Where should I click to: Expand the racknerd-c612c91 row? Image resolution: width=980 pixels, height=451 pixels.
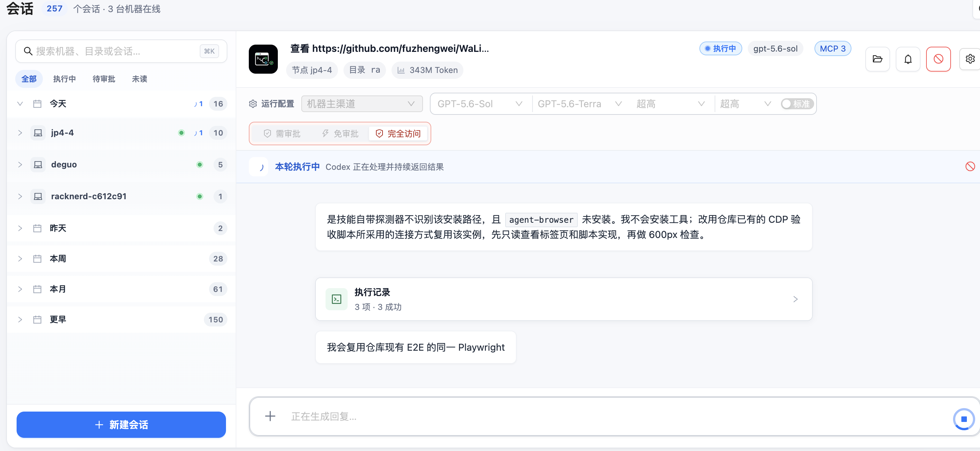pos(20,196)
